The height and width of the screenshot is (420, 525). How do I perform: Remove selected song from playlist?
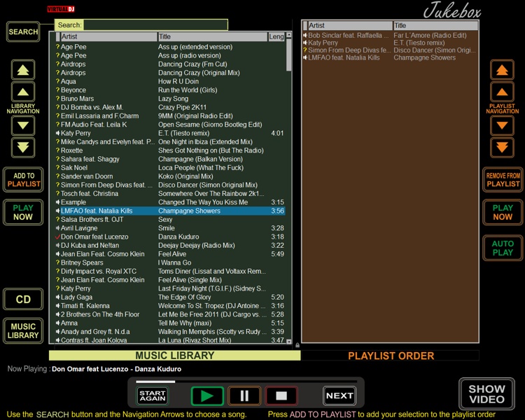tap(503, 180)
